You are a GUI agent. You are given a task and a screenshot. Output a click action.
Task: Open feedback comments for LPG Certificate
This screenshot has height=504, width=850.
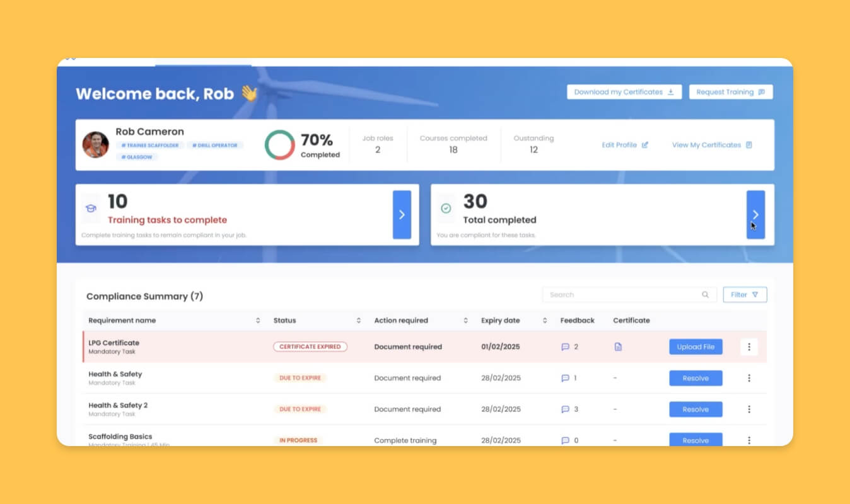pos(565,346)
